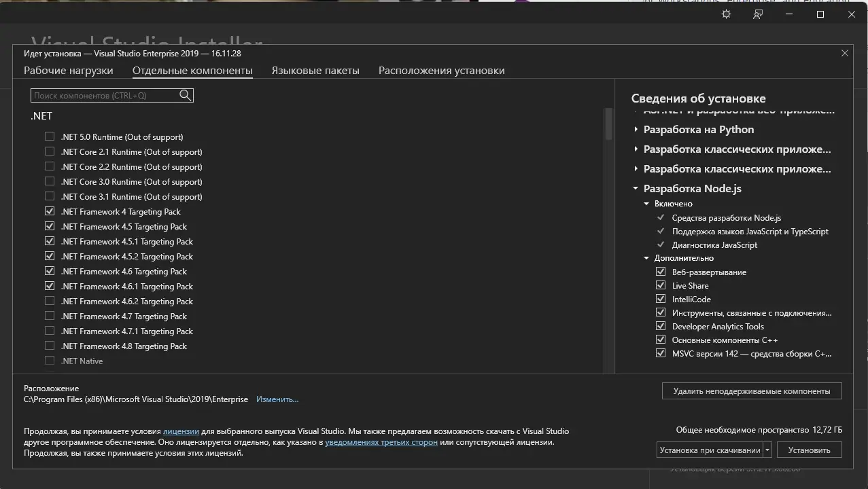Viewport: 868px width, 489px height.
Task: Enable .NET Framework 4.8 Targeting Pack
Action: coord(50,346)
